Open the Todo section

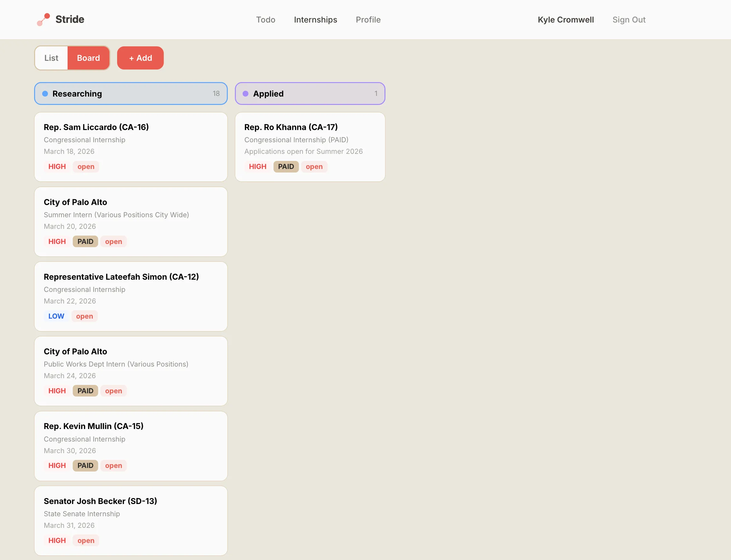coord(265,20)
